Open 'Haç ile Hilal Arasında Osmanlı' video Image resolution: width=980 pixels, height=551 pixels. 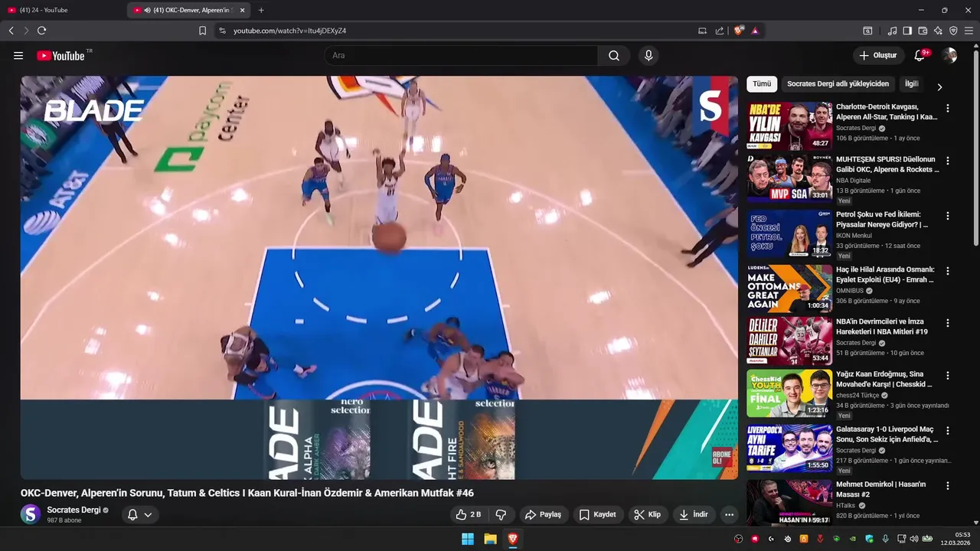click(885, 275)
